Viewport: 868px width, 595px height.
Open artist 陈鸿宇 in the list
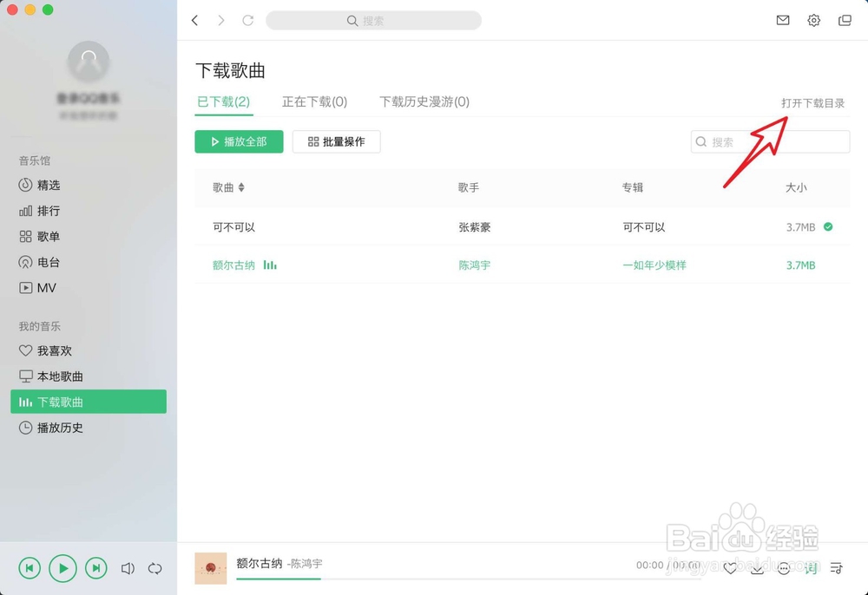click(x=475, y=265)
